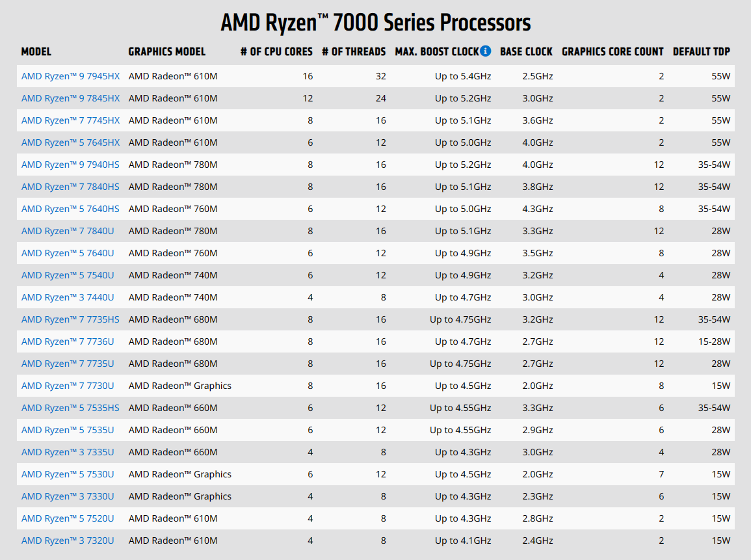Open the AMD Ryzen 5 7540U link
Image resolution: width=751 pixels, height=560 pixels.
[x=68, y=275]
